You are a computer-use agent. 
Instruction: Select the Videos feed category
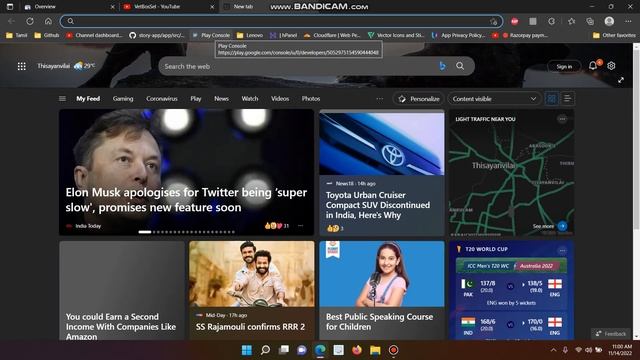click(280, 98)
